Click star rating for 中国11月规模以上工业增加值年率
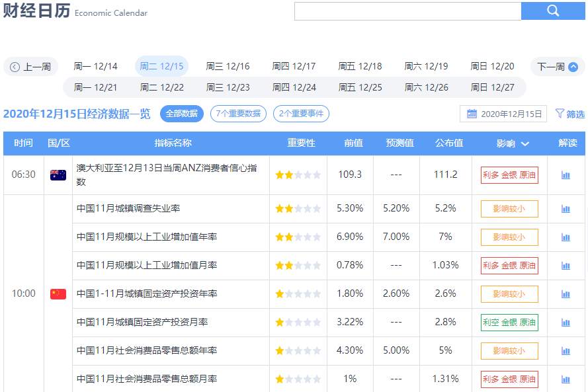Image resolution: width=588 pixels, height=392 pixels. pyautogui.click(x=298, y=237)
